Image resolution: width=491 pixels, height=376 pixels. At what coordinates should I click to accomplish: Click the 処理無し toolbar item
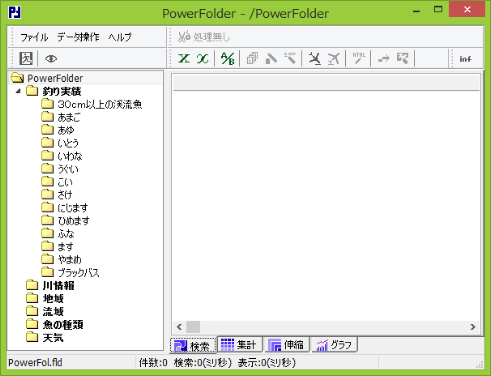204,37
